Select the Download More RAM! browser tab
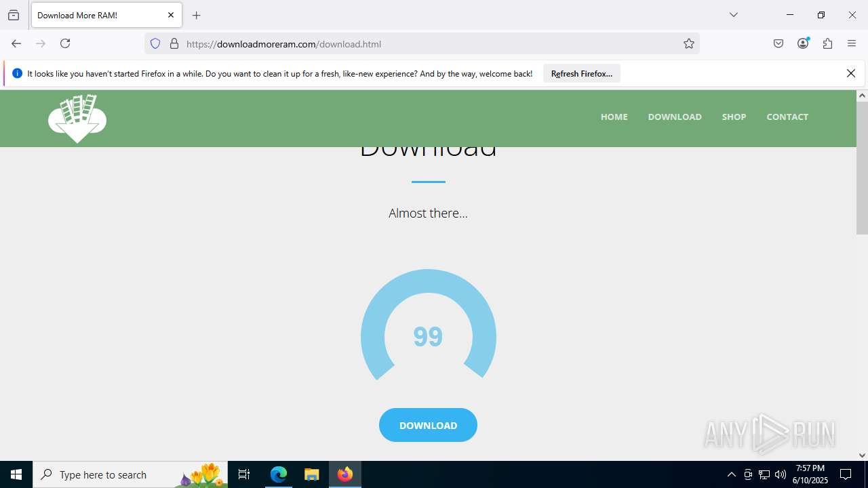 pyautogui.click(x=106, y=15)
